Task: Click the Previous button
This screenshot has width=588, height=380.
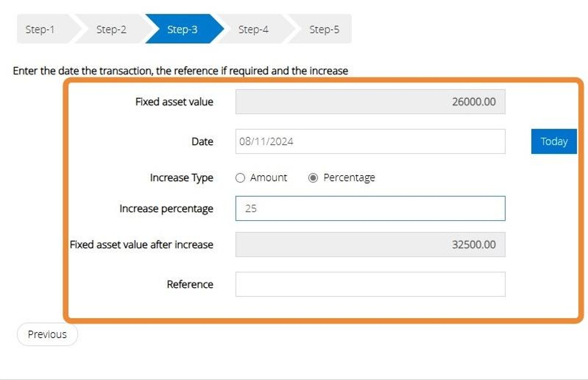Action: pyautogui.click(x=47, y=335)
